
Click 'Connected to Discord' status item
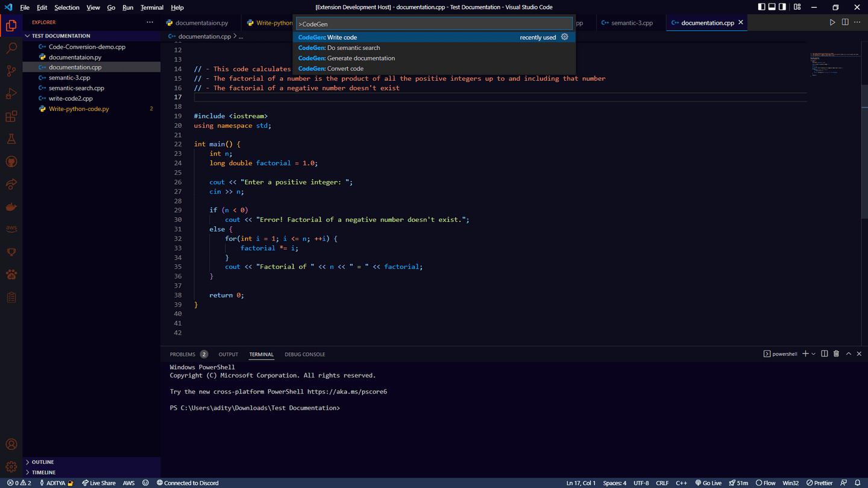coord(187,483)
